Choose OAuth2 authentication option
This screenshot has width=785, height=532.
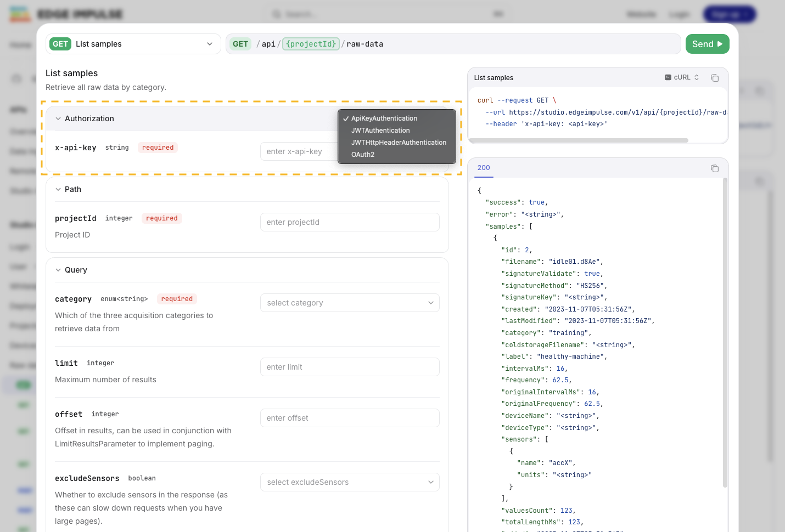[363, 155]
